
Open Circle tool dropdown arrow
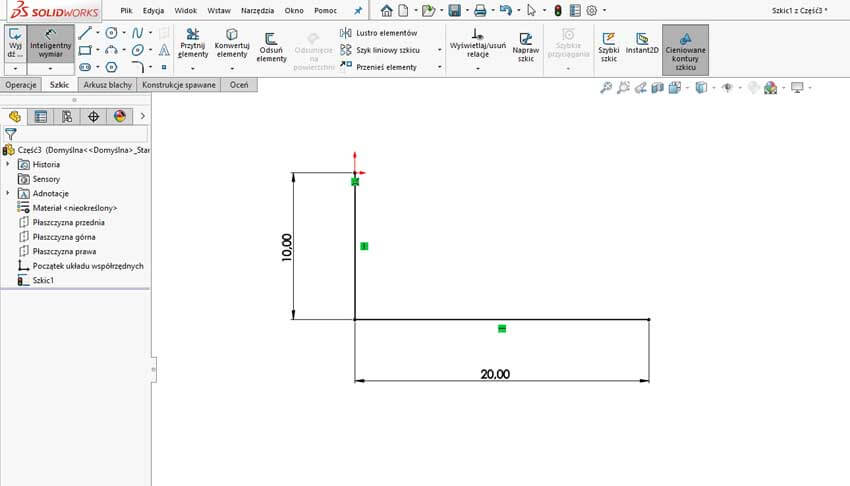[124, 33]
